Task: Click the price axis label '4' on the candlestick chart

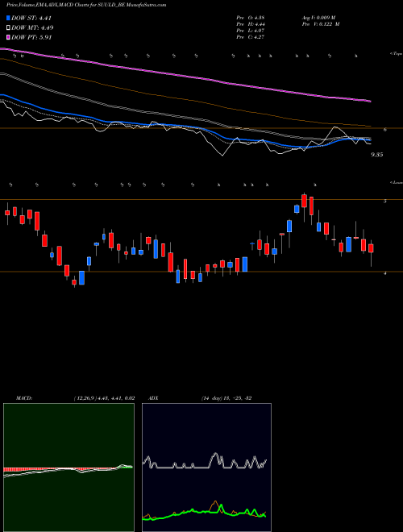Action: pyautogui.click(x=385, y=273)
